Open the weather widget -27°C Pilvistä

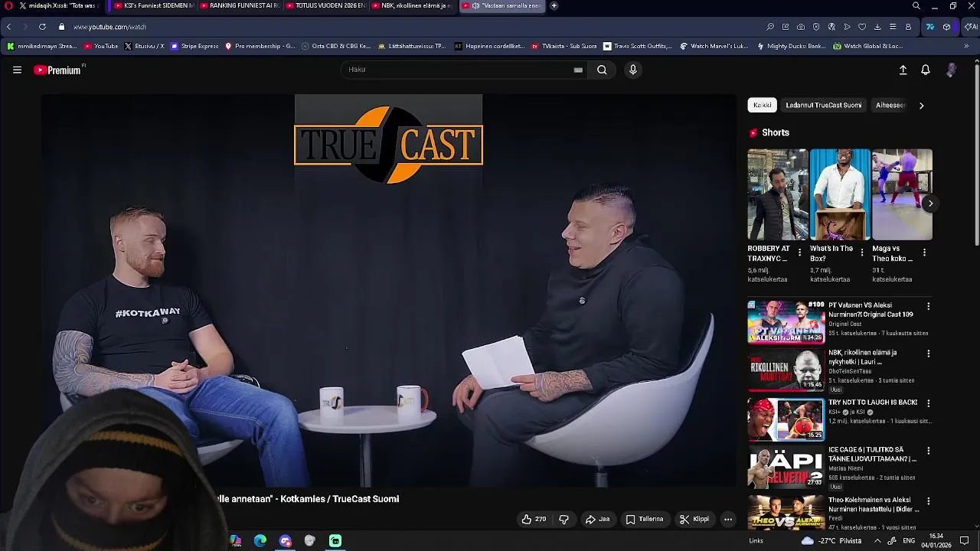tap(831, 540)
